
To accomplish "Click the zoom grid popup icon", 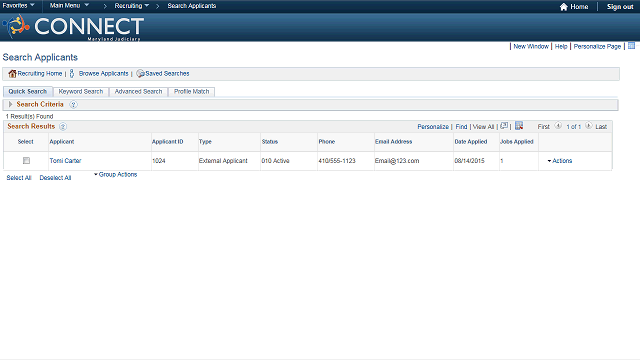I will [504, 126].
